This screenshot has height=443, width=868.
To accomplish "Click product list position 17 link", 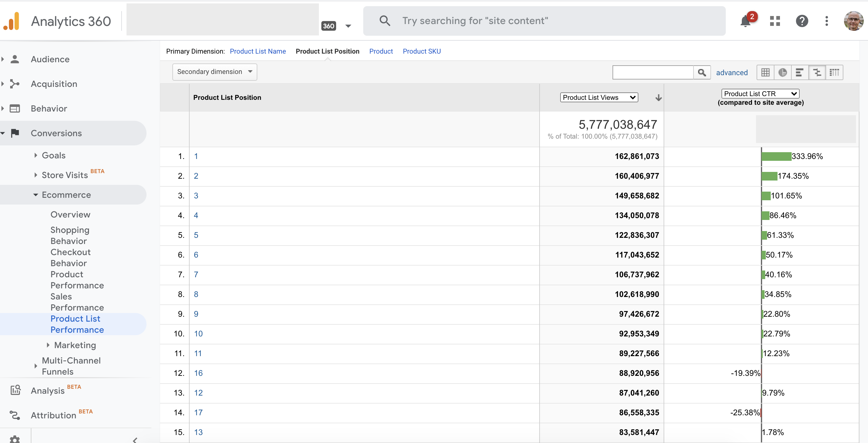I will click(199, 413).
